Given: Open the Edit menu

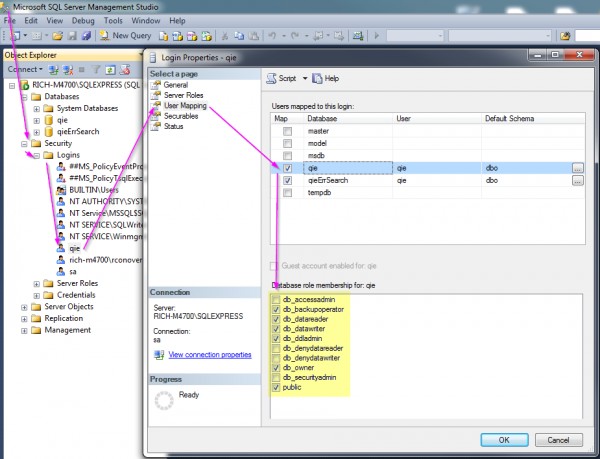Looking at the screenshot, I should click(31, 21).
